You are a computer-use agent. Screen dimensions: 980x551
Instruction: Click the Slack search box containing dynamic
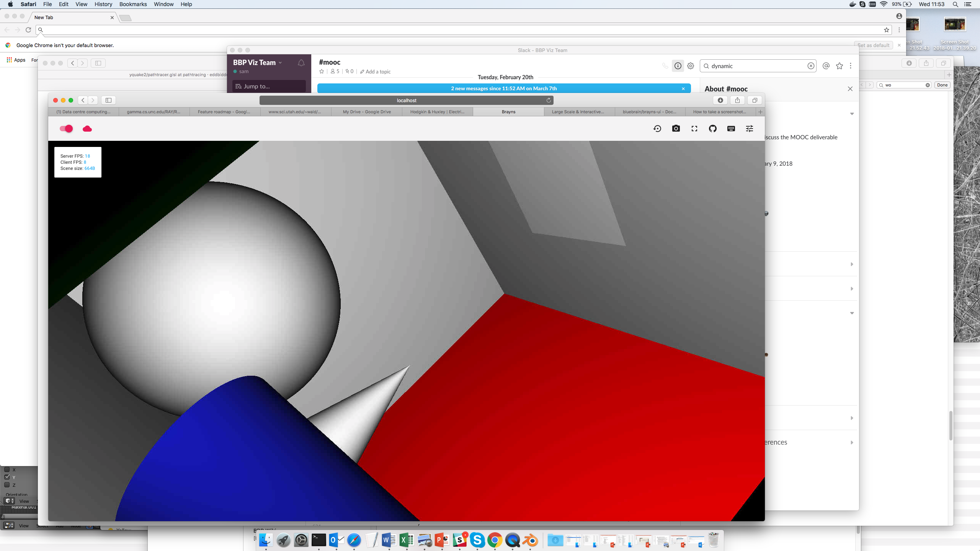[758, 66]
